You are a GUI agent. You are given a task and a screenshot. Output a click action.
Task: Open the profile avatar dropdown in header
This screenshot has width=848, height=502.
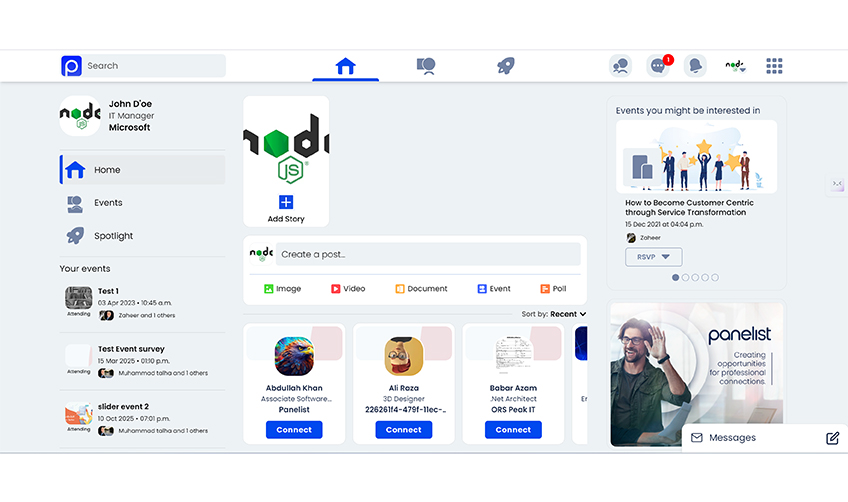[735, 66]
